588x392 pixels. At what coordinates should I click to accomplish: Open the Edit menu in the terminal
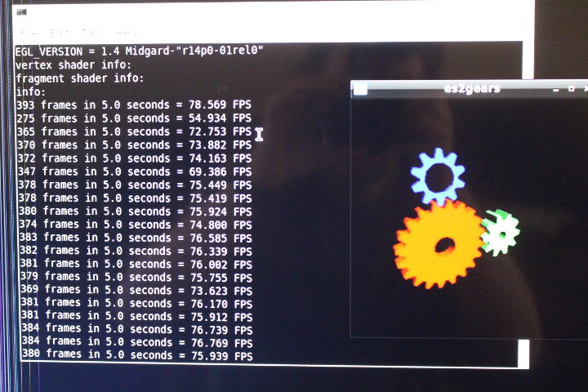(x=58, y=33)
